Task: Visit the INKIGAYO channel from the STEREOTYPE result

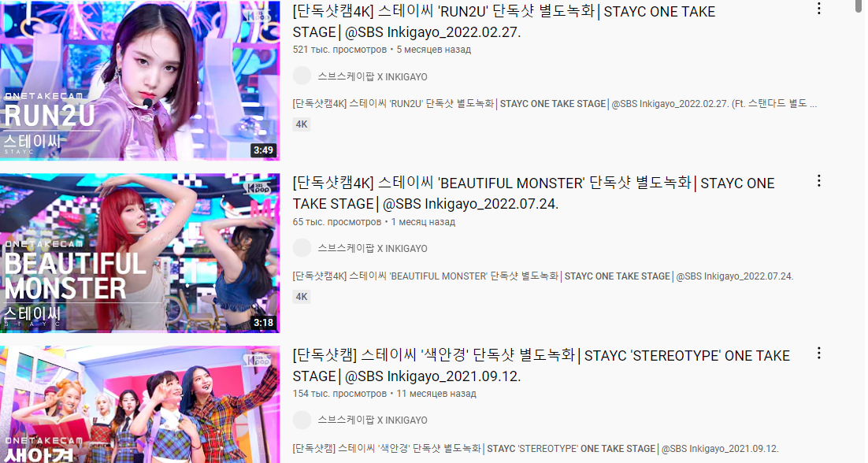Action: point(373,420)
